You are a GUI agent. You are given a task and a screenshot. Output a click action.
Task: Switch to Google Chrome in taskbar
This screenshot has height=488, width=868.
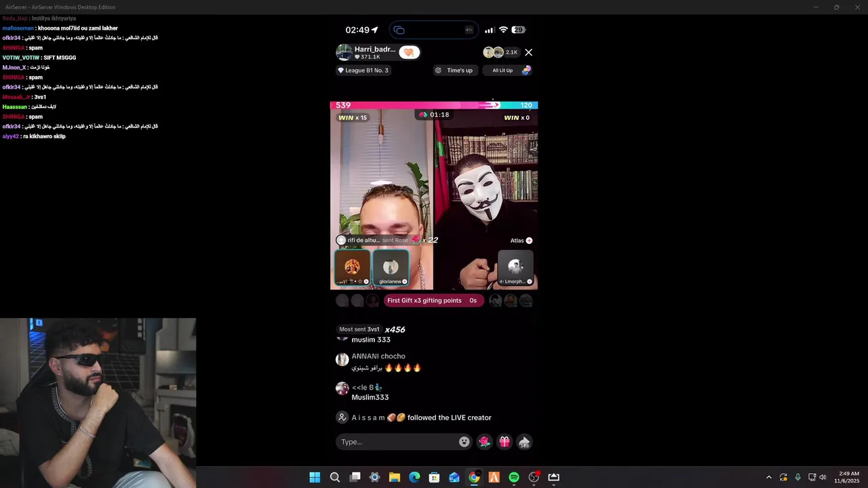point(474,477)
